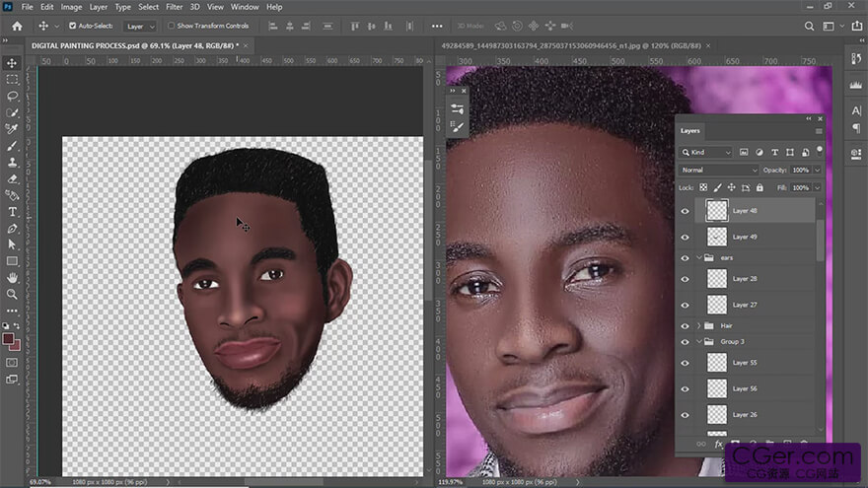Image resolution: width=868 pixels, height=488 pixels.
Task: Open the Normal blend mode dropdown
Action: (718, 170)
